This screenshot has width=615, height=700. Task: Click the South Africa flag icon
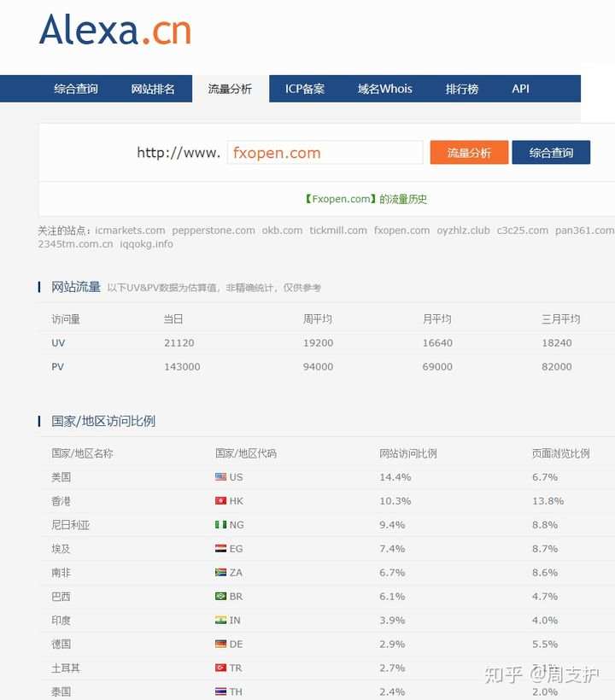tap(220, 572)
